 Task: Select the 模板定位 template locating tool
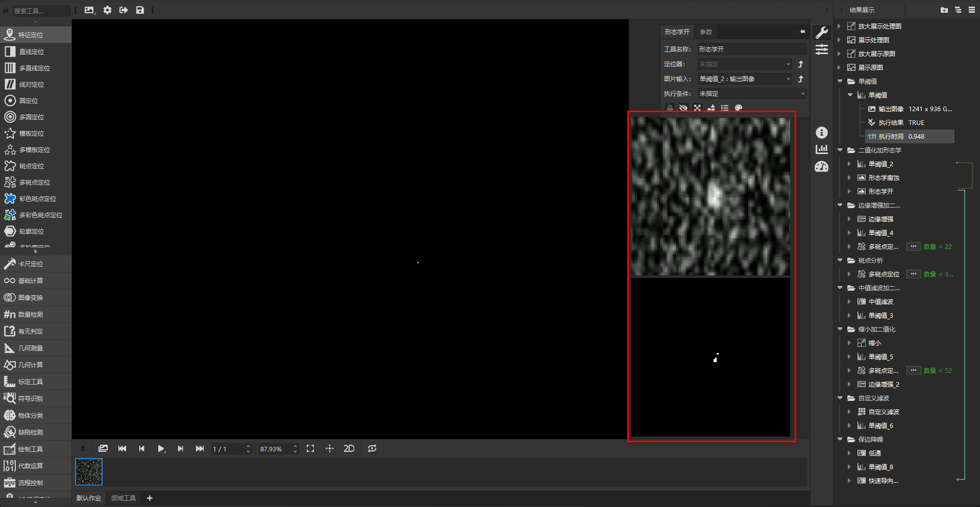click(31, 134)
